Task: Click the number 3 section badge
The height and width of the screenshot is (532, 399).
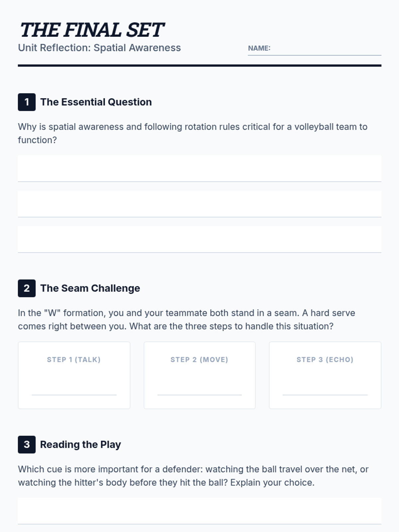Action: point(27,445)
